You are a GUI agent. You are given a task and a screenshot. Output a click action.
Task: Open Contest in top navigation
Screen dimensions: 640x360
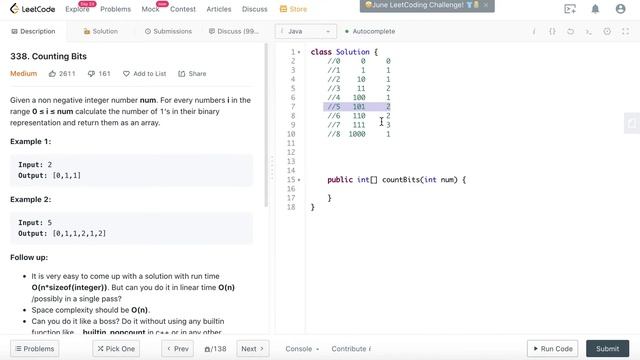click(183, 9)
